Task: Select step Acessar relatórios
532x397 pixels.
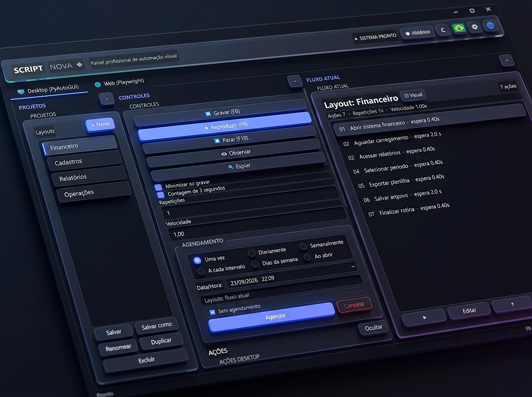Action: [x=391, y=153]
